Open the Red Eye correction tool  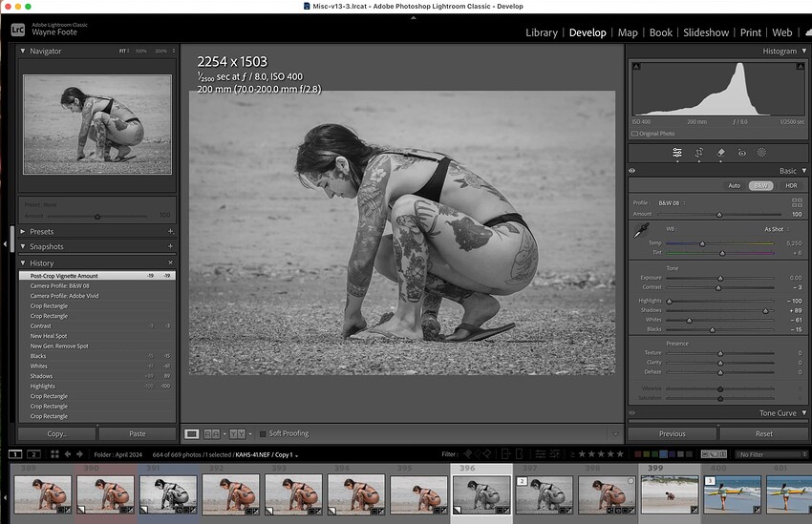741,152
